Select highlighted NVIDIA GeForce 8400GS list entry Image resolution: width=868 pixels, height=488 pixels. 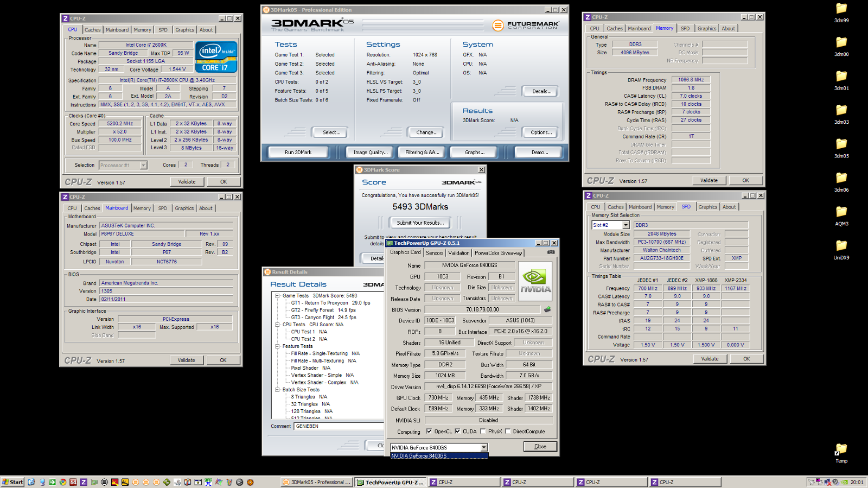point(439,456)
